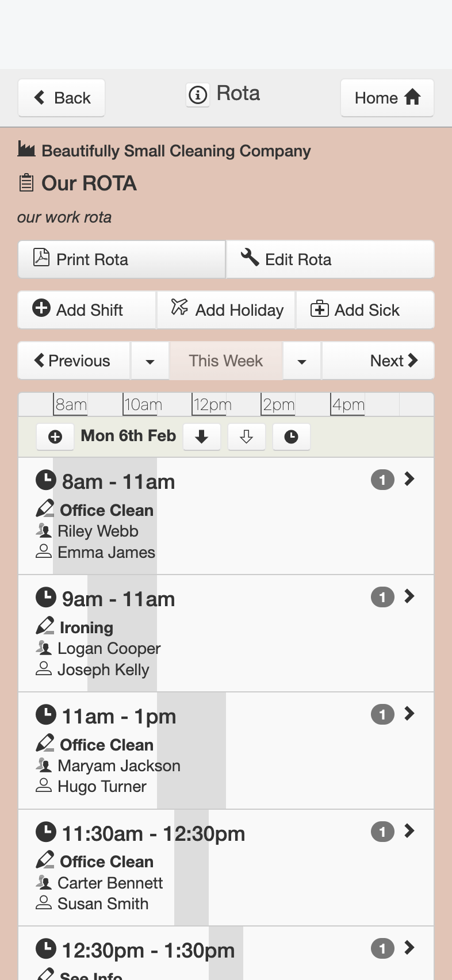Click the Edit Rota button
The image size is (452, 980).
point(330,259)
